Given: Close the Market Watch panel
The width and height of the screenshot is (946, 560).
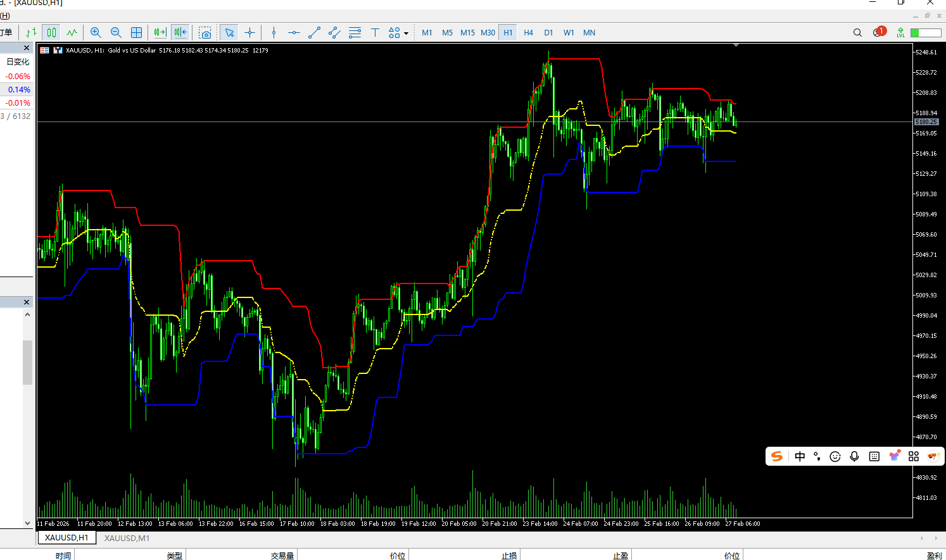Looking at the screenshot, I should click(27, 48).
